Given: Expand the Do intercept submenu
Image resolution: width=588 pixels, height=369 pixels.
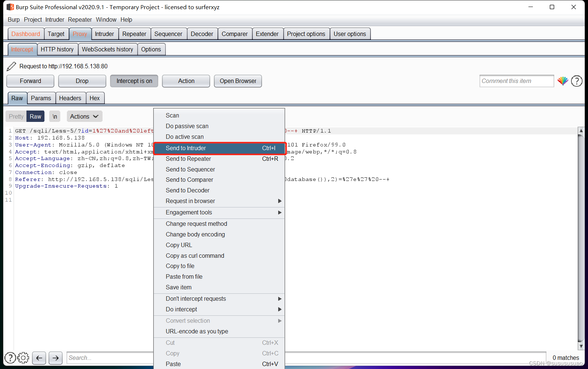Looking at the screenshot, I should (x=219, y=309).
